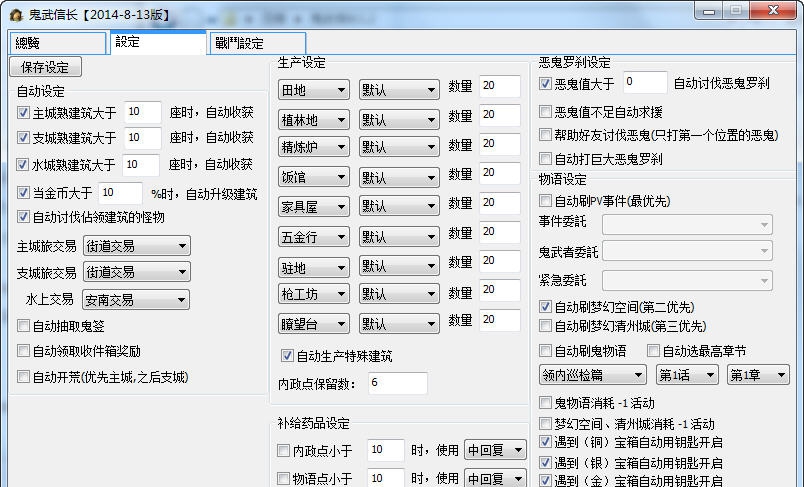Viewport: 804px width, 487px height.
Task: Enable 自动选最高章节 checkbox
Action: pyautogui.click(x=653, y=351)
